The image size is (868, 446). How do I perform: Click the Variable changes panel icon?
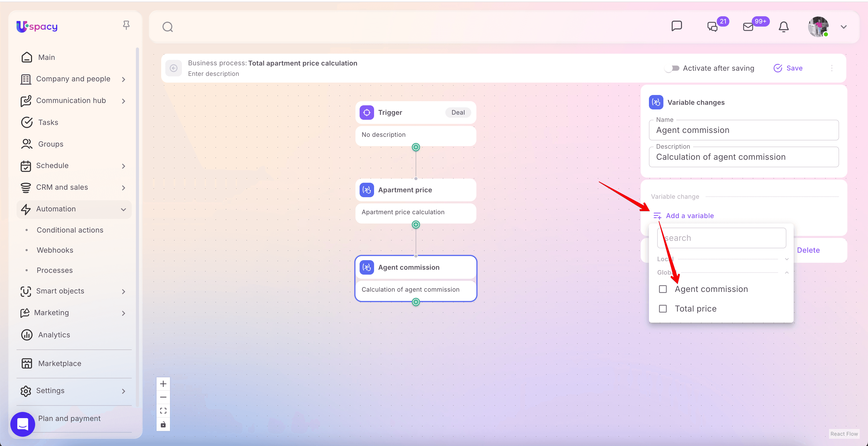(x=656, y=102)
